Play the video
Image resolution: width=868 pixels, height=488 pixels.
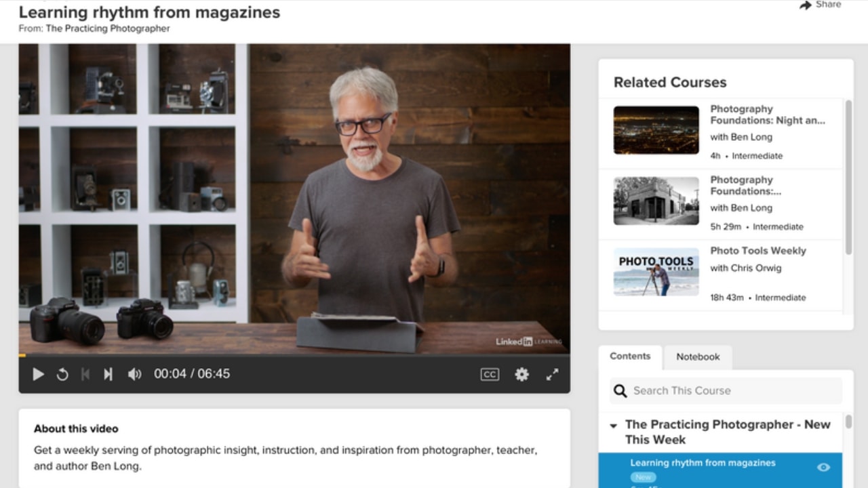pos(39,374)
